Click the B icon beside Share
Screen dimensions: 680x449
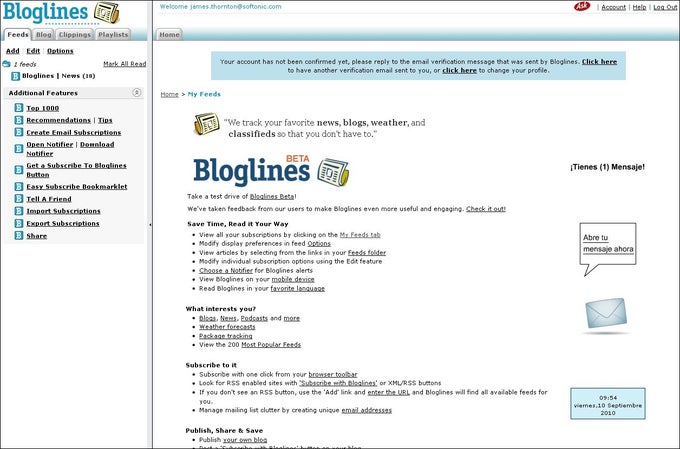pos(19,236)
